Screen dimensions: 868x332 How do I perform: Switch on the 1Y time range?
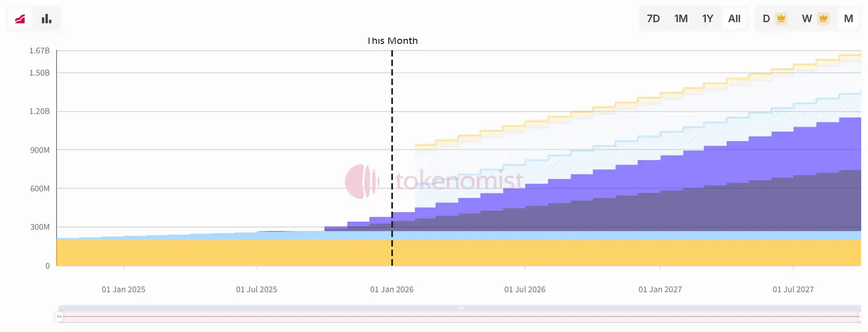707,18
